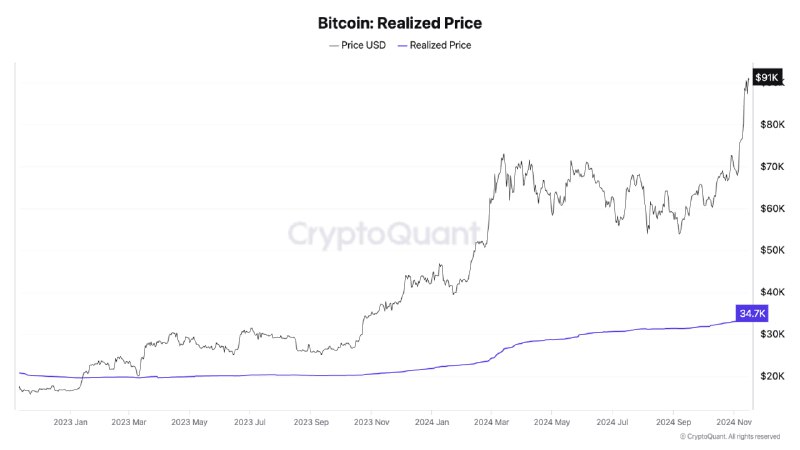Select the 2023 Sep x-axis label
Screen dimensions: 800x450
pos(311,422)
